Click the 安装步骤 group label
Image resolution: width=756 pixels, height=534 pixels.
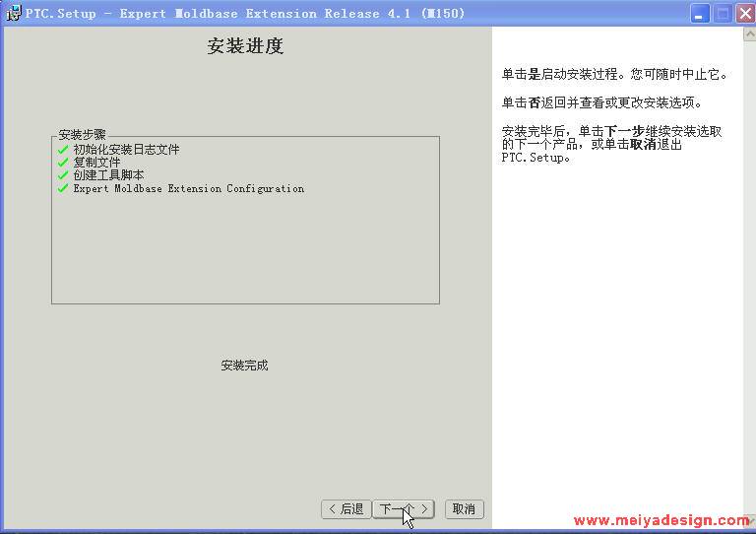tap(82, 134)
